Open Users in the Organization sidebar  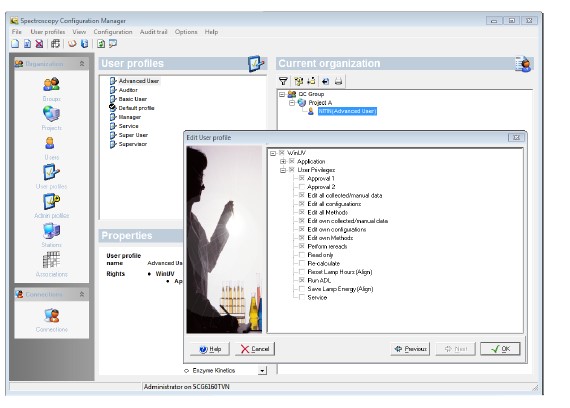coord(51,148)
